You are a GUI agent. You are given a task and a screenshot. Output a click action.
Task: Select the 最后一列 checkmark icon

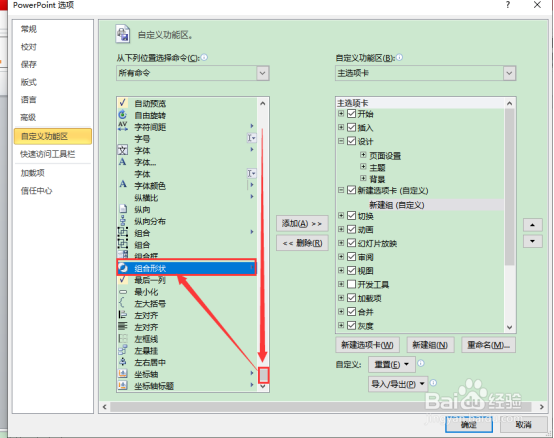[x=122, y=280]
